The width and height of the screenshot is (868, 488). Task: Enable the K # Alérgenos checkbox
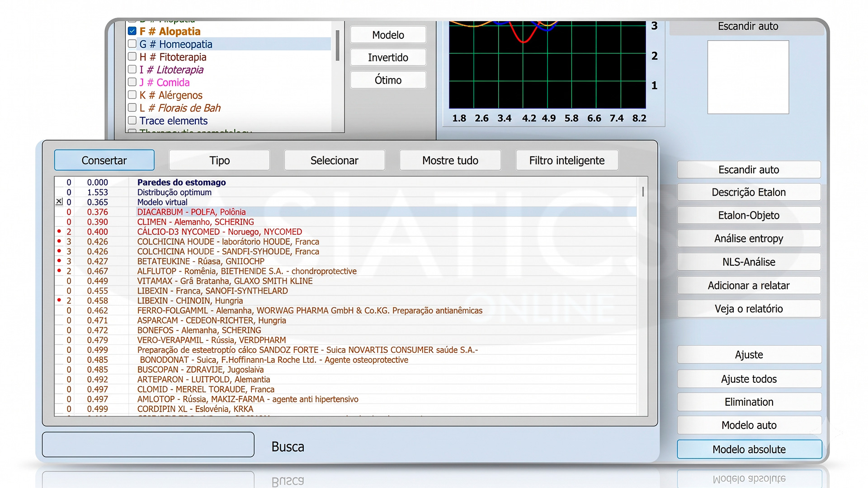pyautogui.click(x=132, y=95)
